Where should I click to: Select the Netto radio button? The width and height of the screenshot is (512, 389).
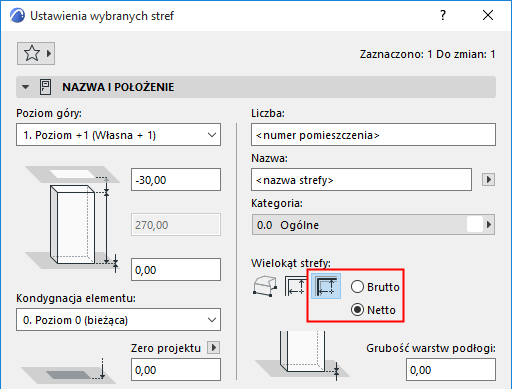tap(357, 310)
